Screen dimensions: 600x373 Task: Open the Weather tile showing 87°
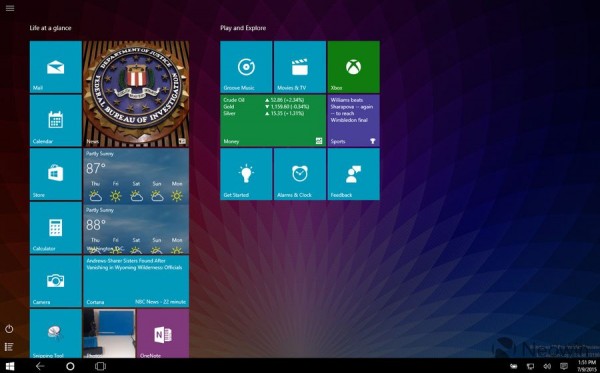point(136,175)
